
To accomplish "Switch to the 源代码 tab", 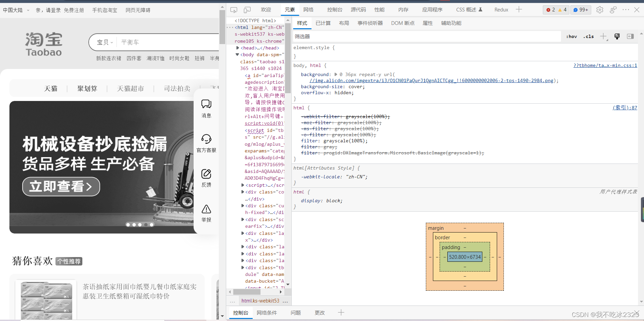I will tap(358, 10).
